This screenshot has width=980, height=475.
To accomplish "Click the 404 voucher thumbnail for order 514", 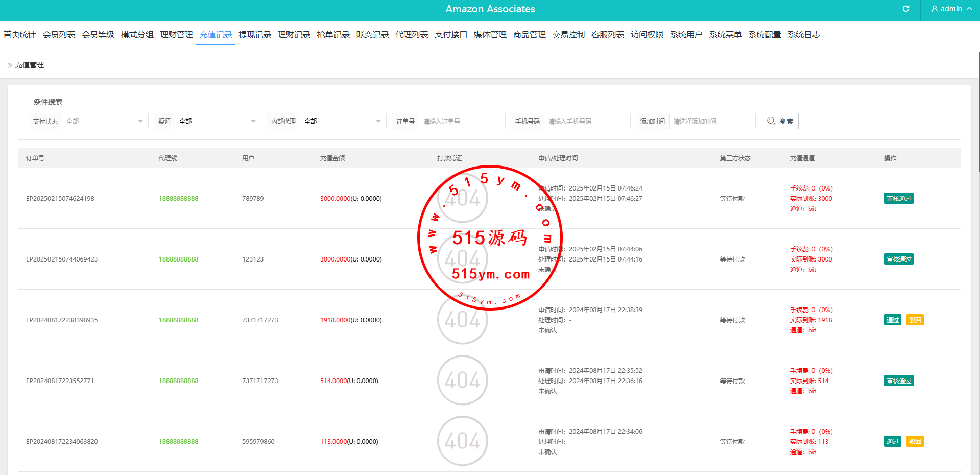I will point(462,381).
